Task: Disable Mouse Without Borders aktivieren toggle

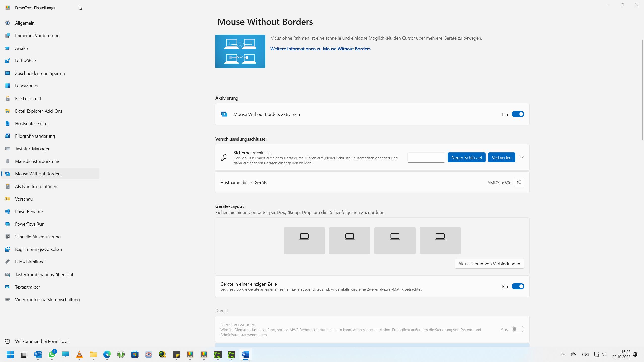Action: tap(518, 114)
